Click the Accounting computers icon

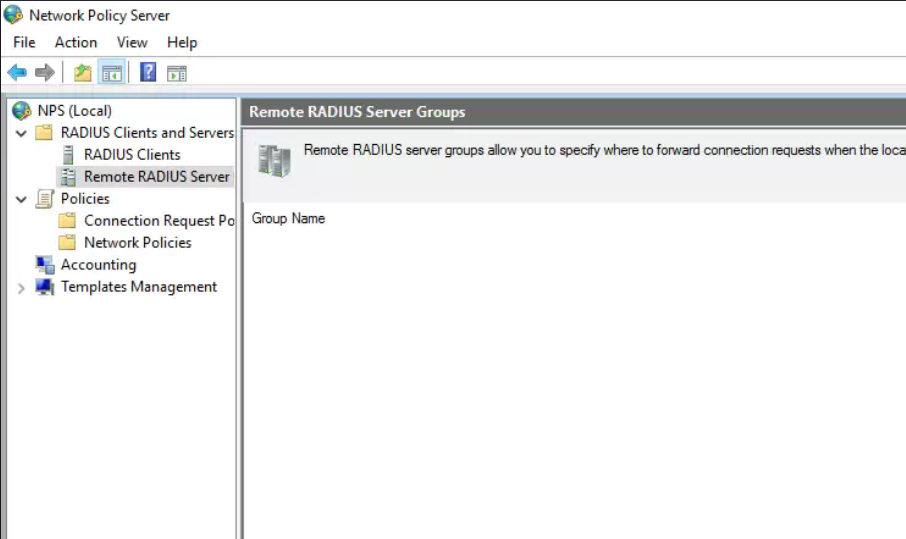45,265
